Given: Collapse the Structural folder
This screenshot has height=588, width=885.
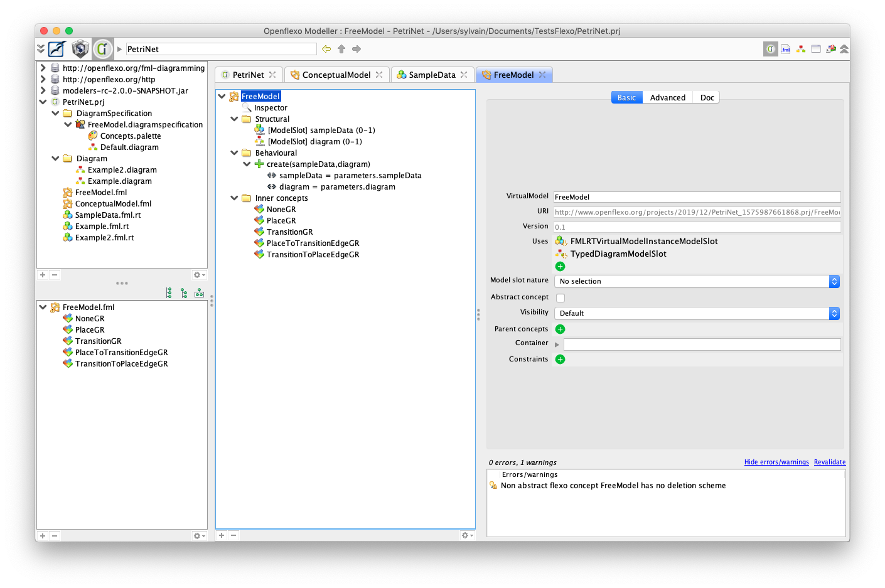Looking at the screenshot, I should [x=234, y=119].
